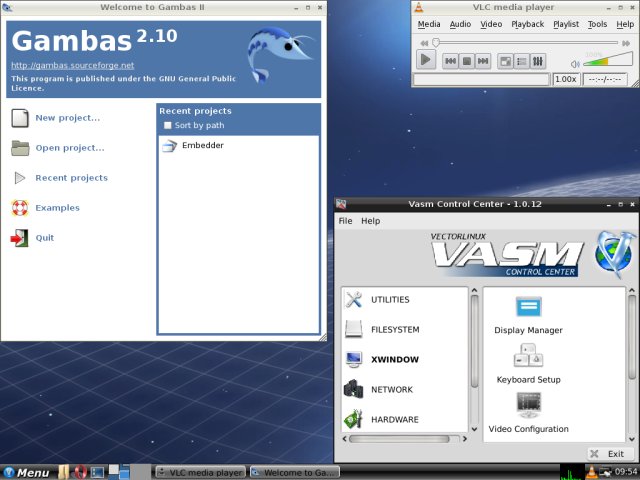Screen dimensions: 640x480
Task: Click the New project icon in Gambas
Action: click(x=20, y=118)
